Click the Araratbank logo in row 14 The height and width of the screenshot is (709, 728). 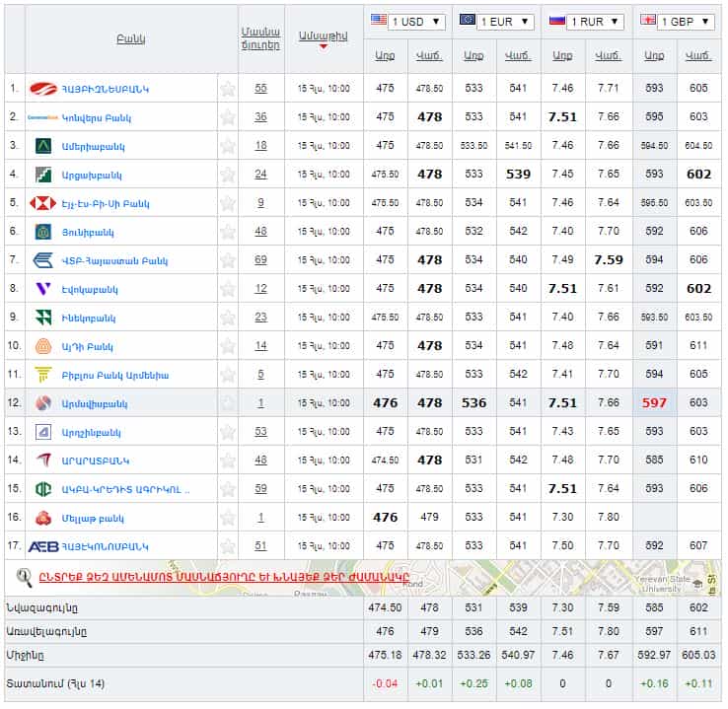pos(43,461)
